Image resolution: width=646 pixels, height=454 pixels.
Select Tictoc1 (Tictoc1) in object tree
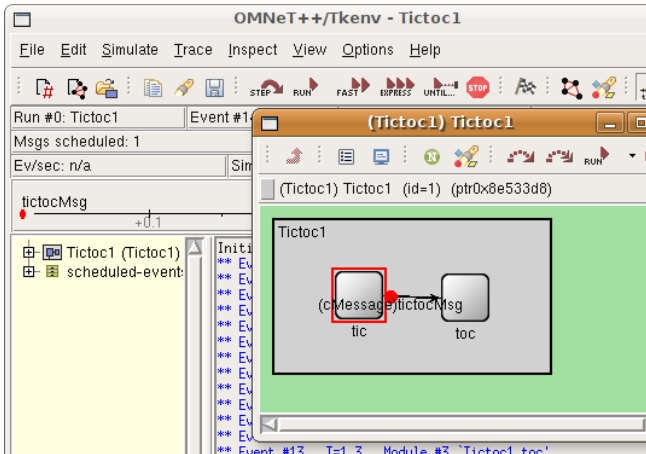(123, 253)
